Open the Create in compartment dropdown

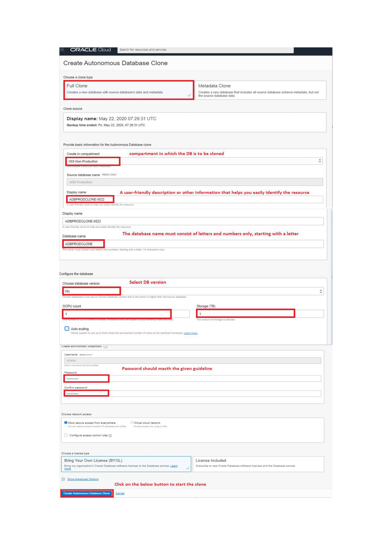pyautogui.click(x=194, y=161)
